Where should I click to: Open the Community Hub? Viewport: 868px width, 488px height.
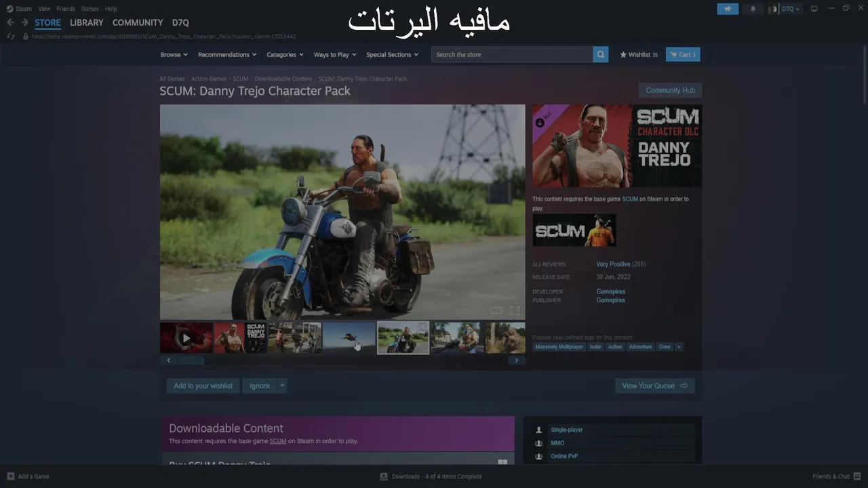tap(670, 90)
